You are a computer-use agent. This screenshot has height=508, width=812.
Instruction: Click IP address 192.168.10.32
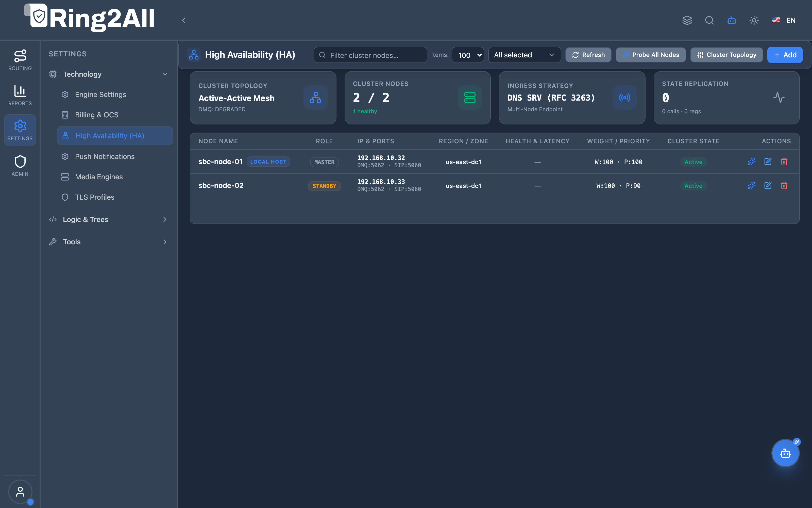click(x=381, y=158)
